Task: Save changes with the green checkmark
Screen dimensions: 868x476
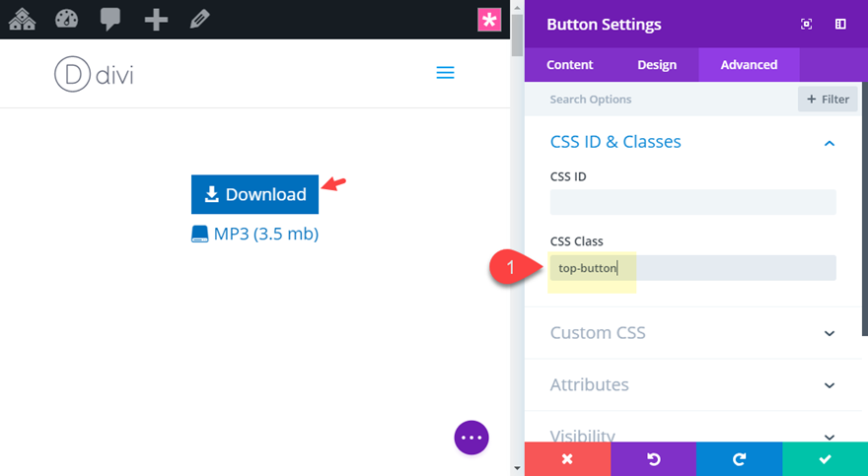Action: 825,459
